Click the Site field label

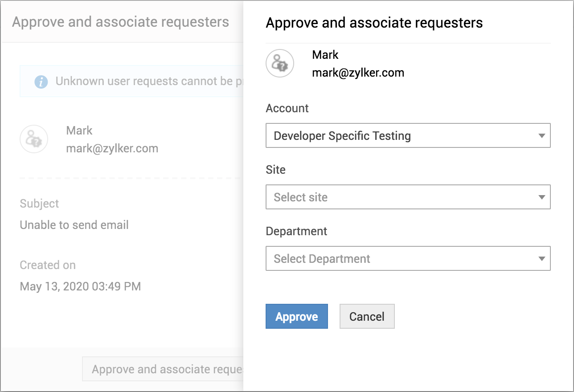click(275, 170)
